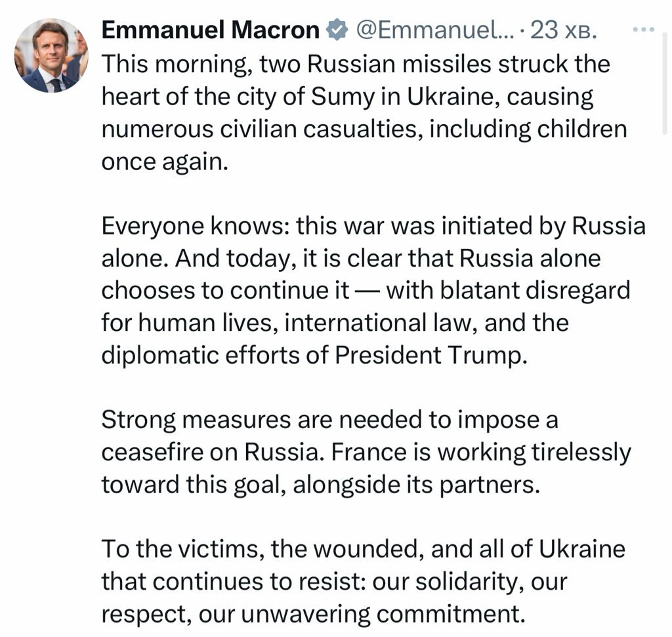Screen dimensions: 672x637
Task: Click the phrase "blatant disregard"
Action: pyautogui.click(x=535, y=290)
